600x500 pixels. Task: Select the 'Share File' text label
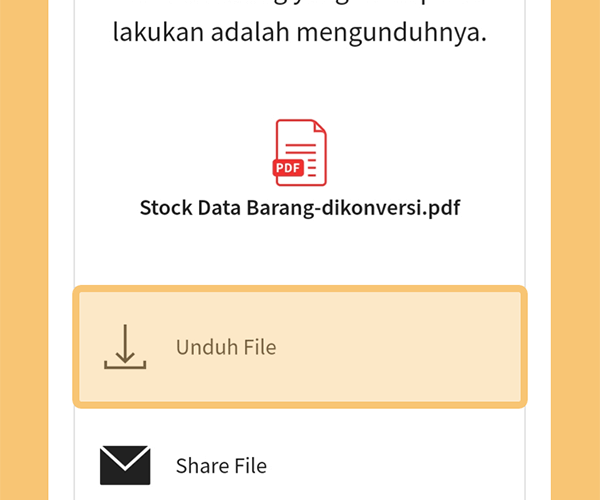(221, 466)
